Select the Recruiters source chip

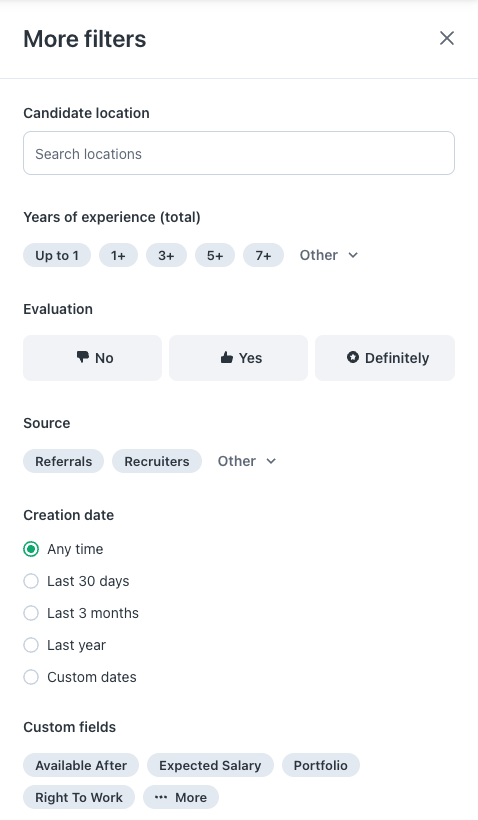[x=157, y=461]
